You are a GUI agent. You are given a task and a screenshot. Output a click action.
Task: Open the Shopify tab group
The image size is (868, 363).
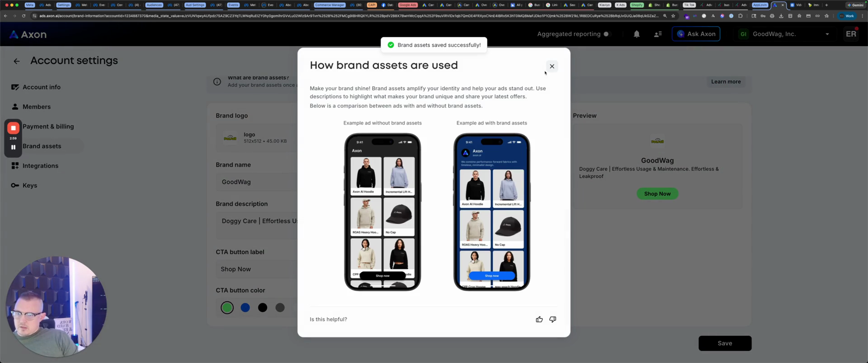[637, 5]
